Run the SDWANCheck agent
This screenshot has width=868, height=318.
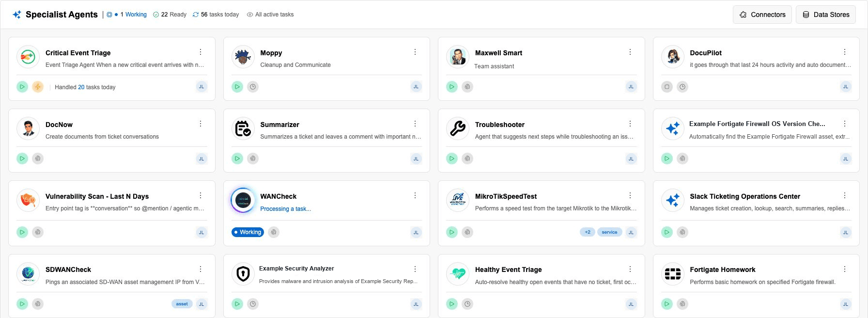click(22, 304)
